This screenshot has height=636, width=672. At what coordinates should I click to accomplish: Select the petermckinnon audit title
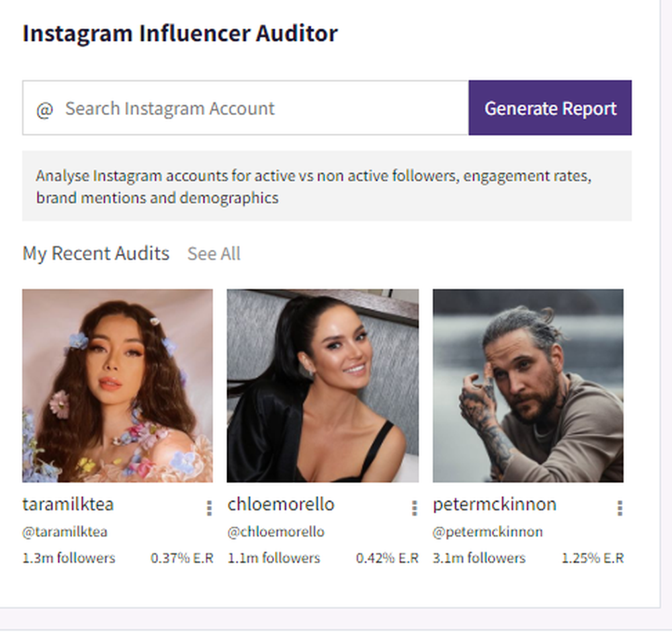[x=495, y=505]
